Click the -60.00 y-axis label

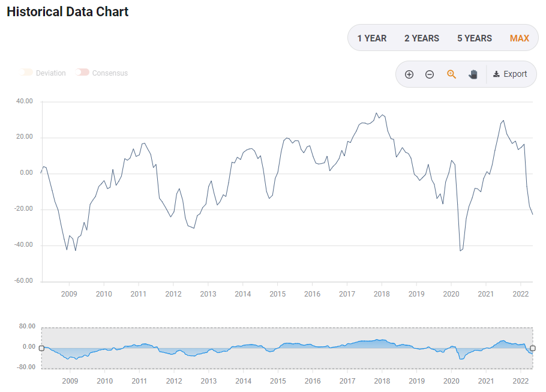23,280
